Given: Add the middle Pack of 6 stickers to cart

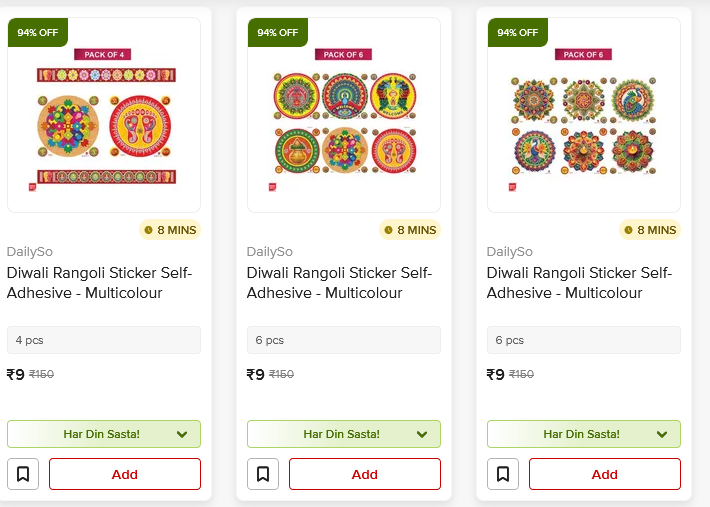Looking at the screenshot, I should coord(365,474).
